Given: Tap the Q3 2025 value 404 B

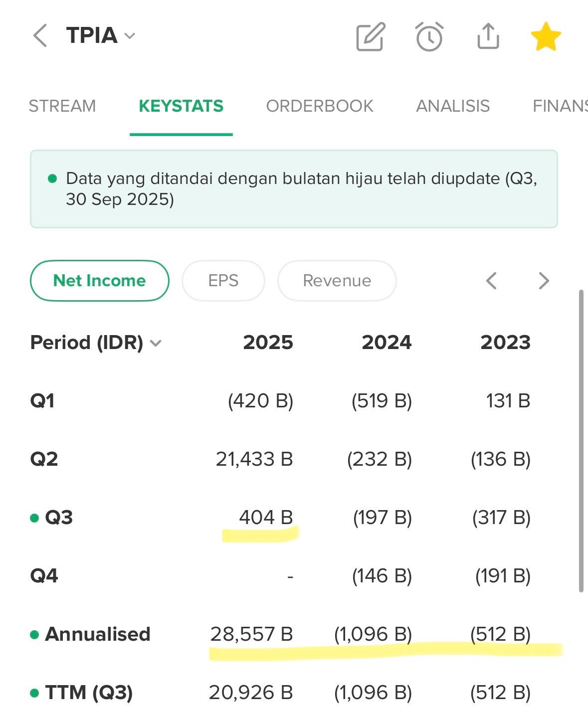Looking at the screenshot, I should 266,518.
